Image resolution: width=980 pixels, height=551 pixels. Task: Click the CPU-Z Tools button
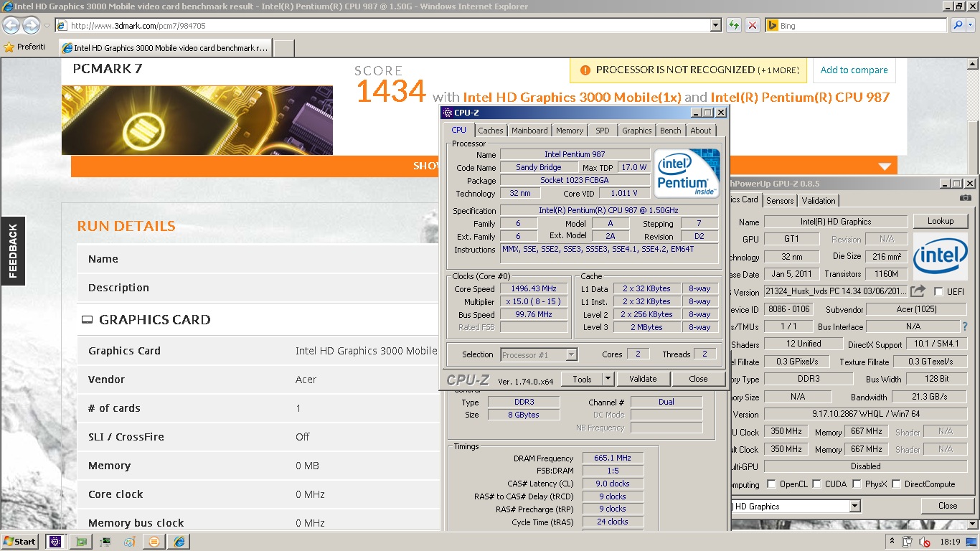[x=582, y=379]
